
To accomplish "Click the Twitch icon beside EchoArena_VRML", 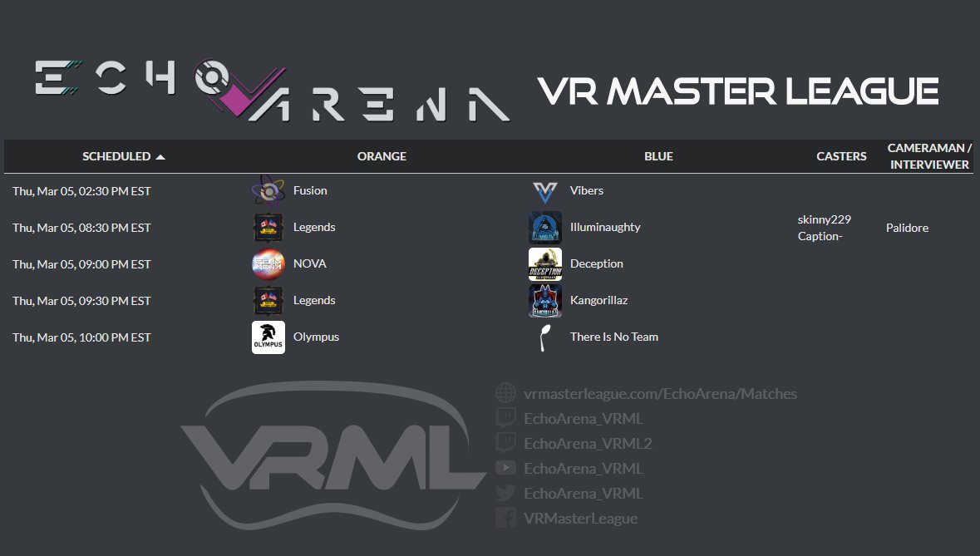I will point(505,418).
